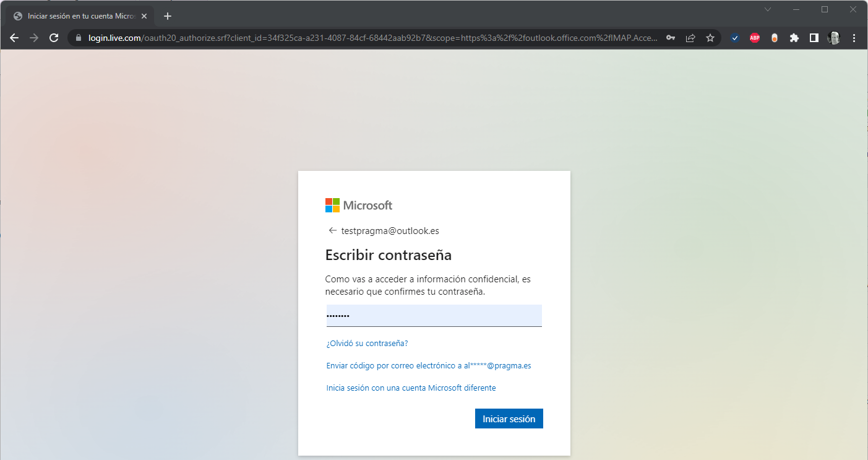Open the tab search dropdown chevron
This screenshot has height=460, width=868.
coord(768,9)
